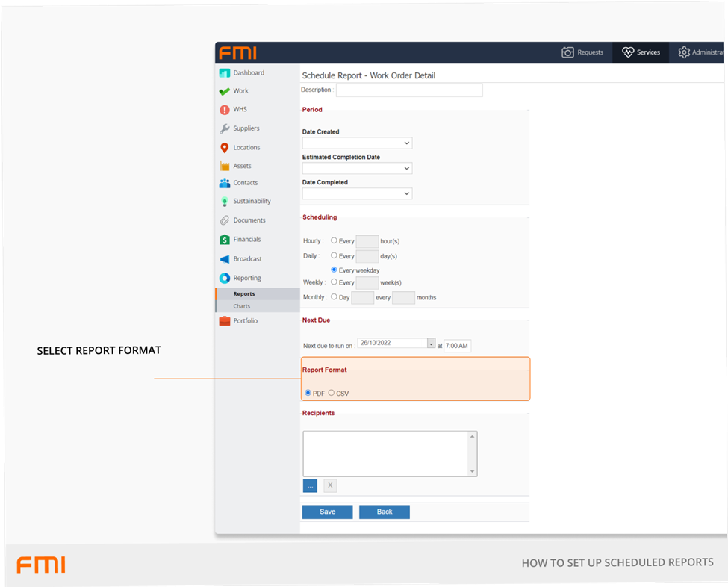
Task: Select the CSV report format option
Action: coord(332,393)
